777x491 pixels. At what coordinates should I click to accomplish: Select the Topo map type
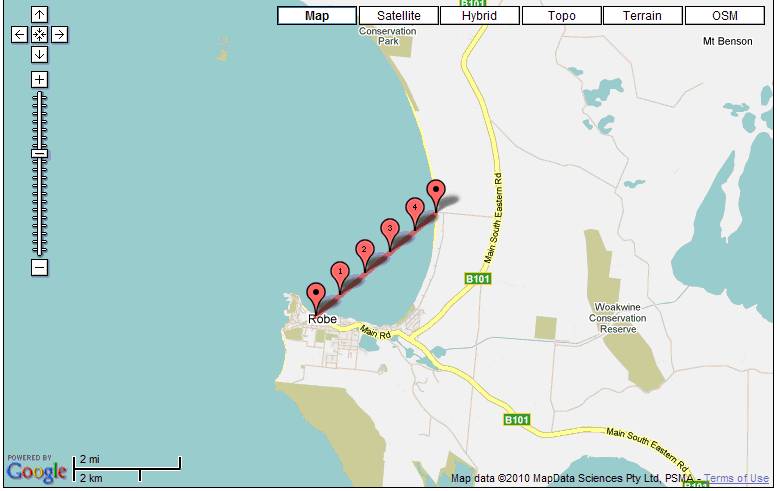click(561, 15)
